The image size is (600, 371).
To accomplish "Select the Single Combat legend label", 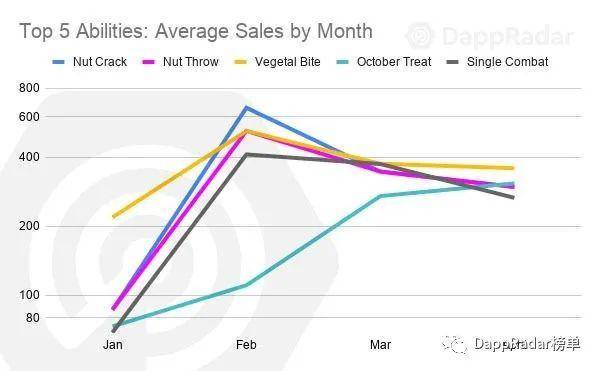I will [507, 62].
